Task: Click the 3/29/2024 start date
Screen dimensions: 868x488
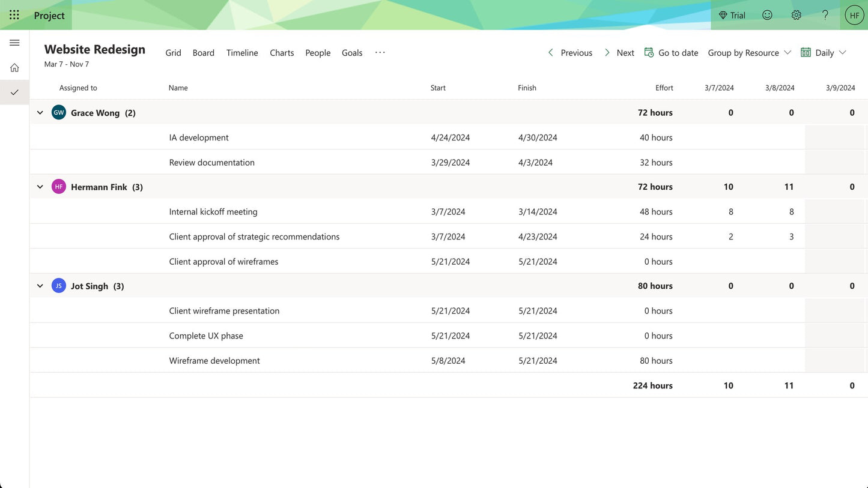Action: coord(451,162)
